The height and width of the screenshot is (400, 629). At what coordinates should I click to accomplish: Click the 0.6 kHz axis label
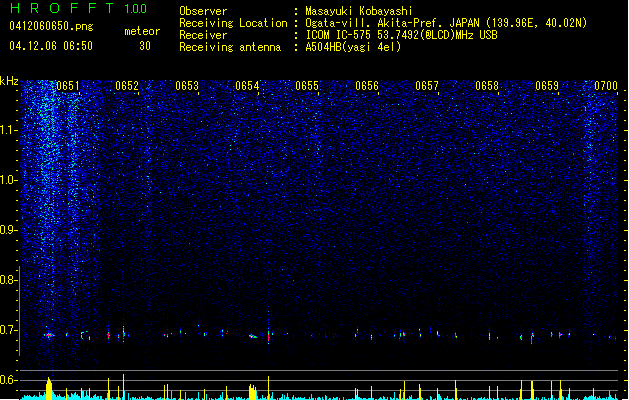click(9, 380)
